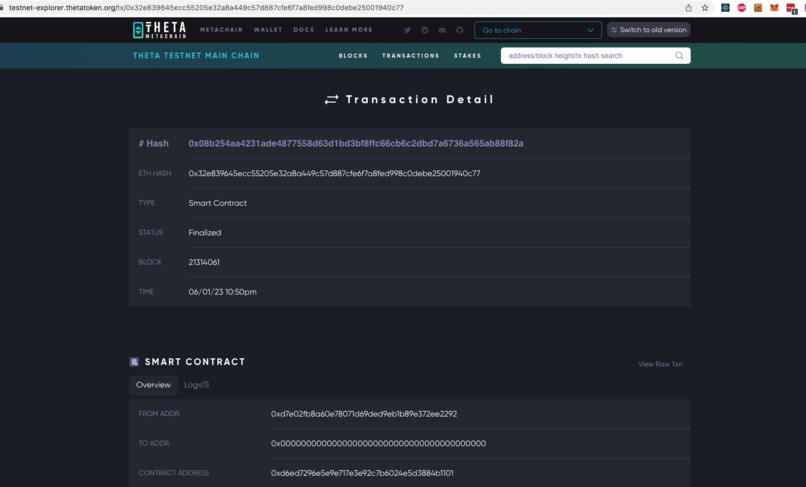Click the transaction hash 0x08b254aa… value
Image resolution: width=806 pixels, height=487 pixels.
click(x=356, y=143)
